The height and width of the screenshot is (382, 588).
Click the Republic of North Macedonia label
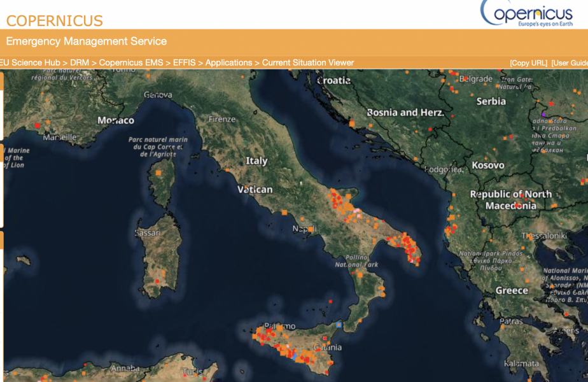coord(511,200)
